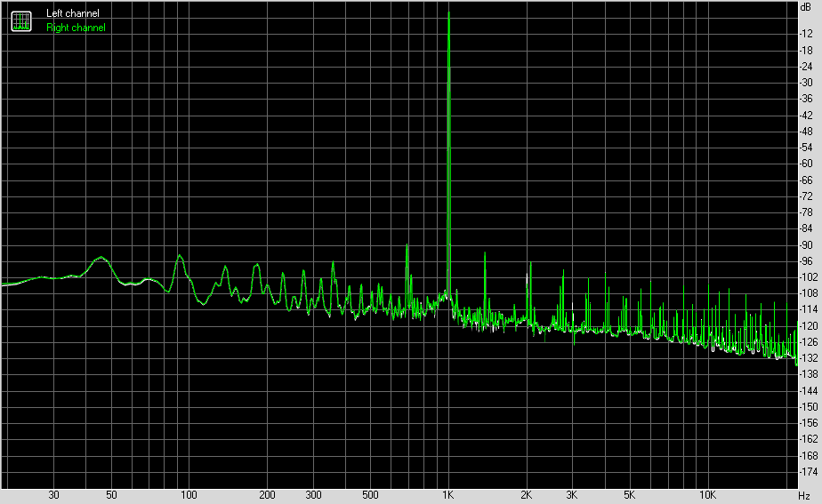This screenshot has height=504, width=822.
Task: Click the "100" frequency axis label
Action: pos(189,495)
